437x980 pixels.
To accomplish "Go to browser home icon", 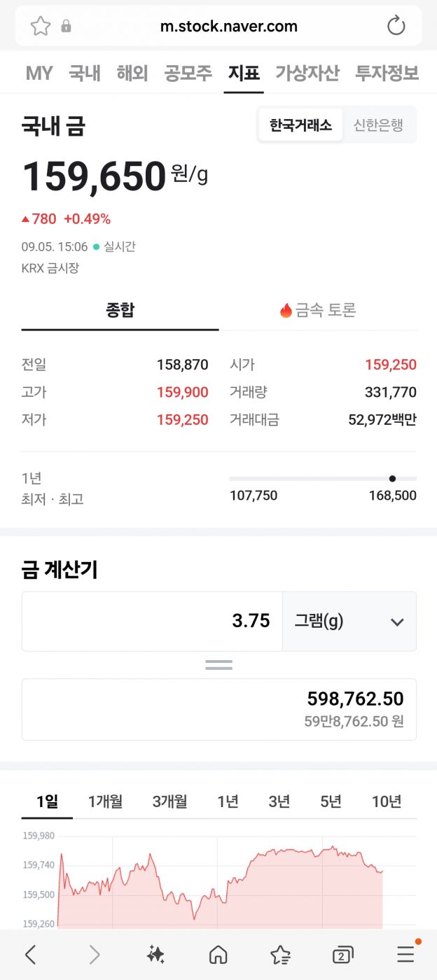I will pos(218,954).
